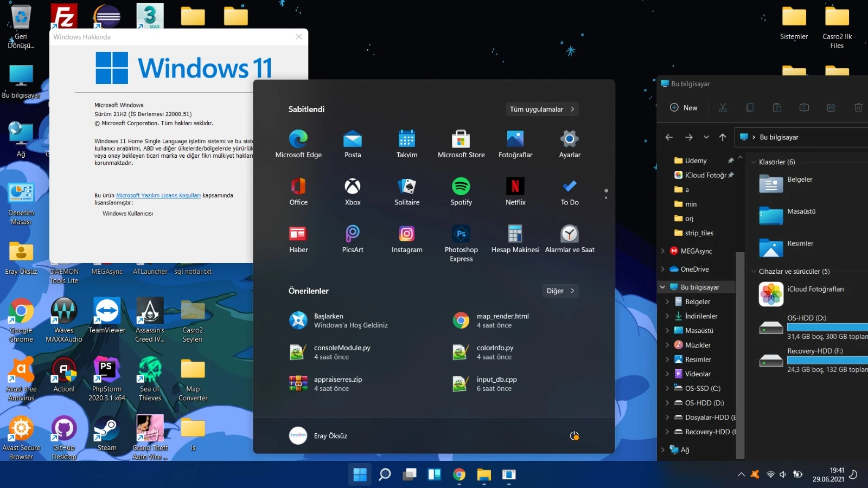
Task: Expand OS-SSD (C:) tree node
Action: pos(667,388)
